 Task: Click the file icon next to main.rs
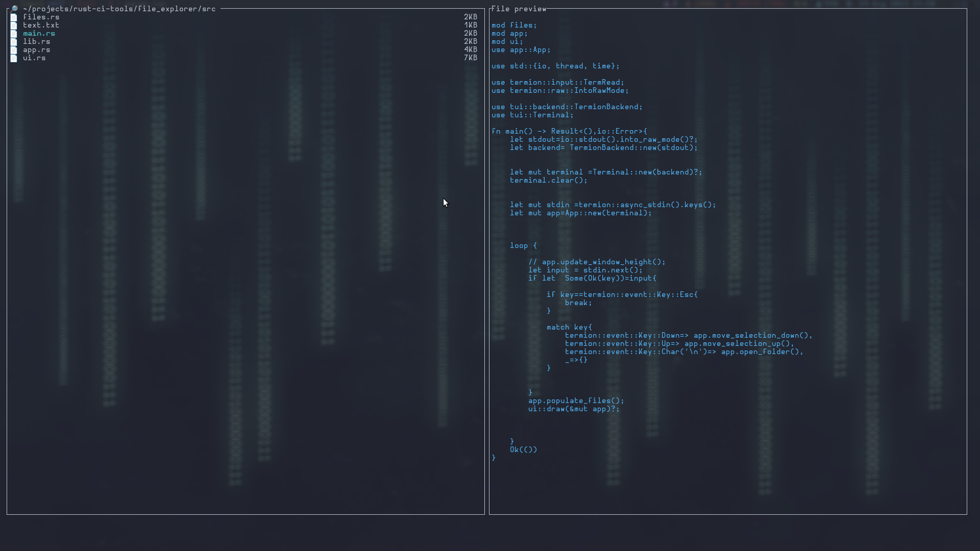click(14, 34)
